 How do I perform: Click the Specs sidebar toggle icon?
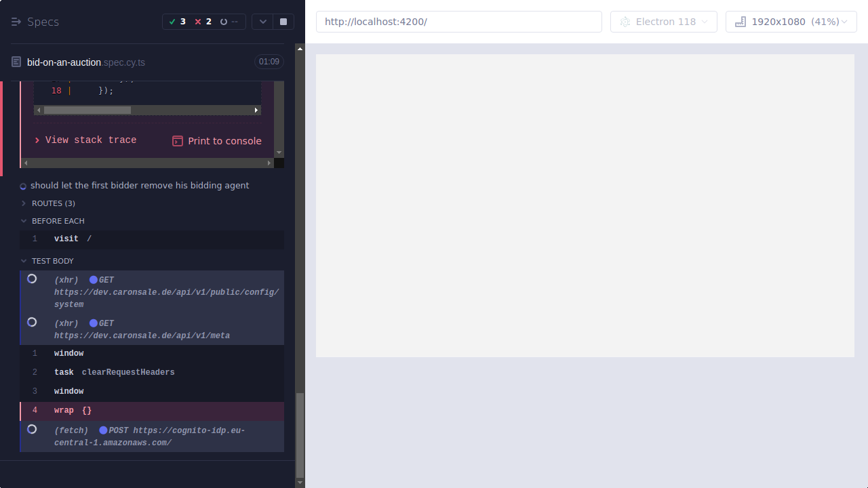point(16,21)
